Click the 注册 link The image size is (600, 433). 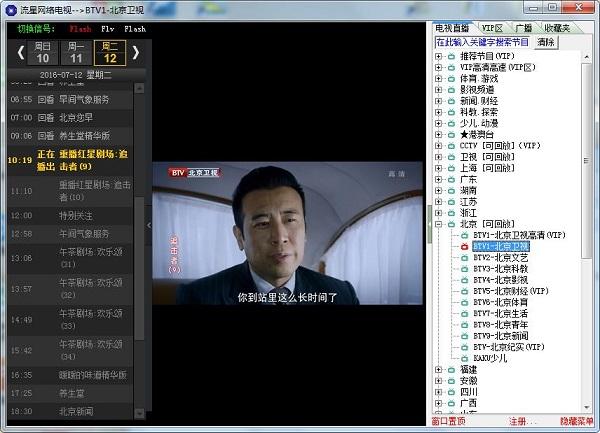coord(521,421)
